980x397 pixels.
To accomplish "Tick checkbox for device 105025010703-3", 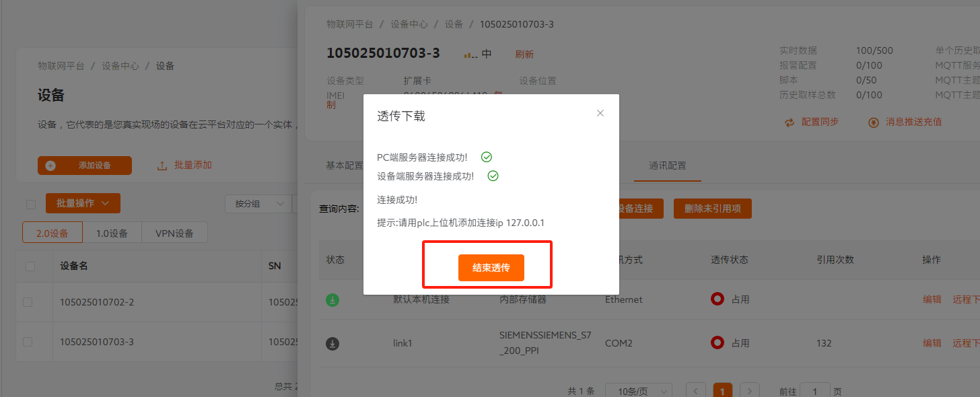I will (28, 342).
